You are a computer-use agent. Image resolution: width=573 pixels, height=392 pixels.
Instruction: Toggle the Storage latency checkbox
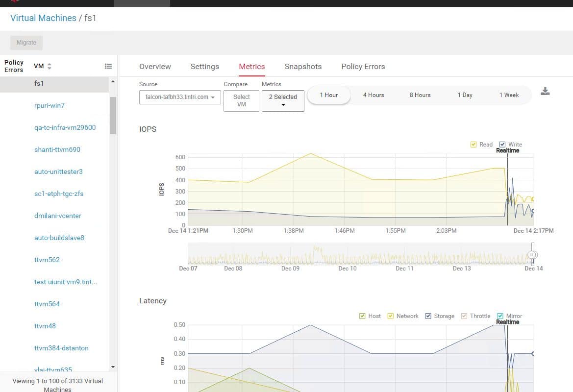click(x=428, y=316)
